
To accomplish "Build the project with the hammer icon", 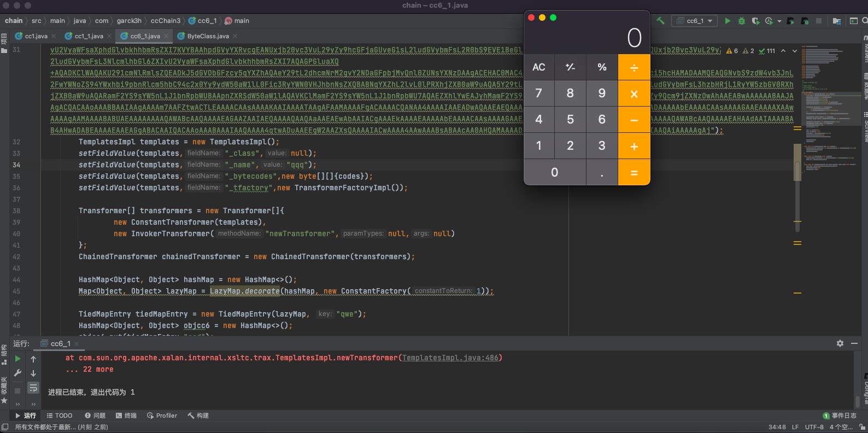I will [660, 21].
